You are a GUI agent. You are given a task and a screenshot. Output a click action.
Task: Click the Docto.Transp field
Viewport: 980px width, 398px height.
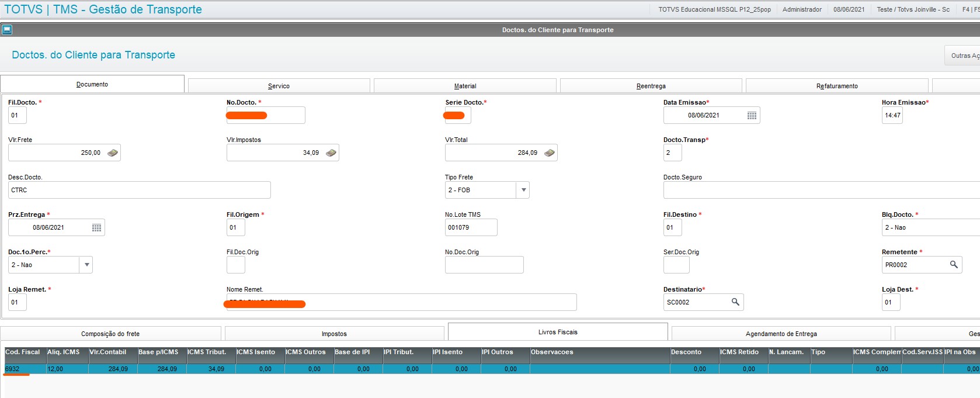[x=672, y=153]
